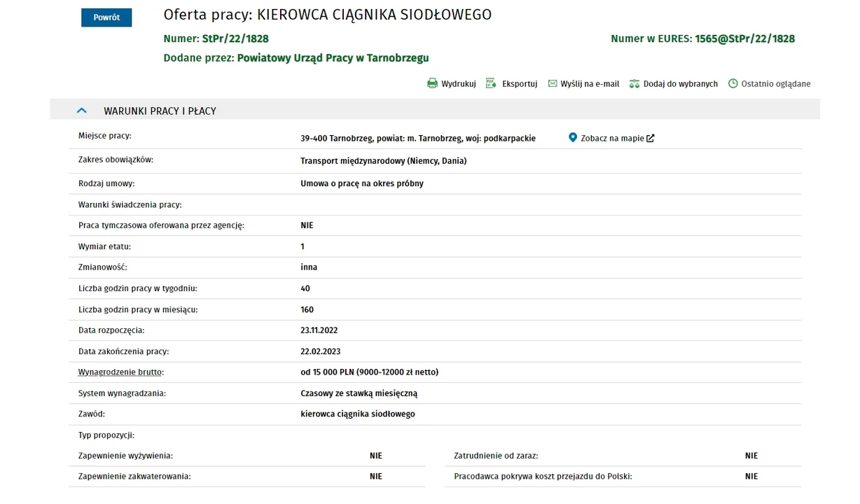
Task: Click NIE next to Zatrudnienie od zaraz
Action: click(751, 456)
